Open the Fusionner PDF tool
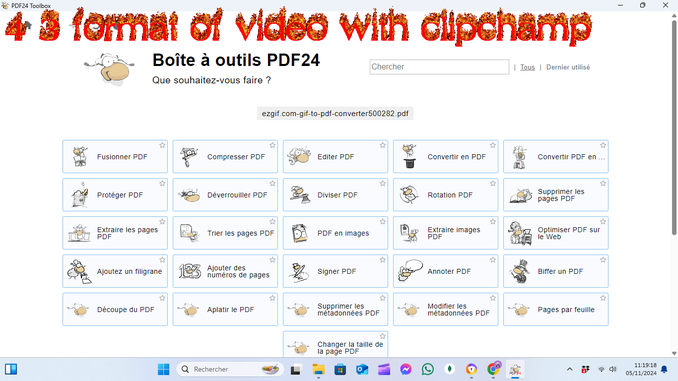Viewport: 678px width, 381px height. 115,157
